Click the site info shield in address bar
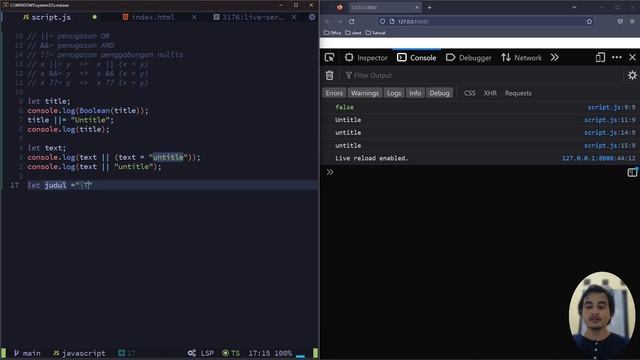The height and width of the screenshot is (360, 640). click(x=382, y=21)
